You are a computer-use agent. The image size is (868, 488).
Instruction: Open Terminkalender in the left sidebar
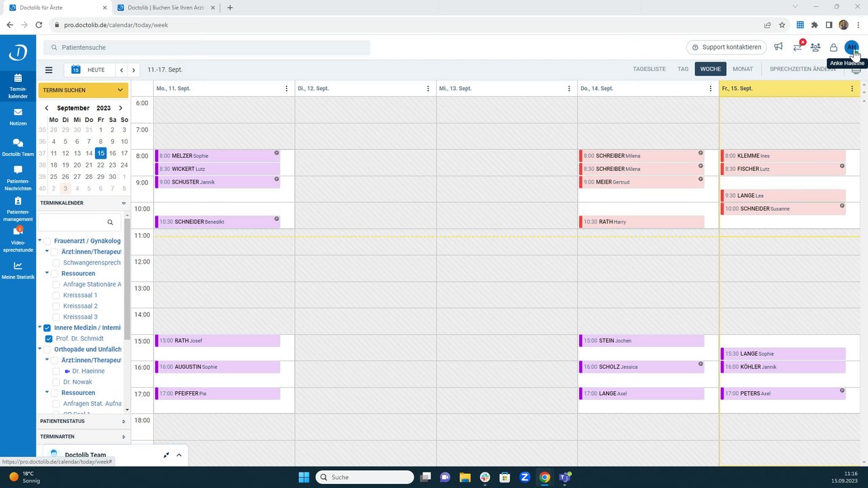pos(18,85)
